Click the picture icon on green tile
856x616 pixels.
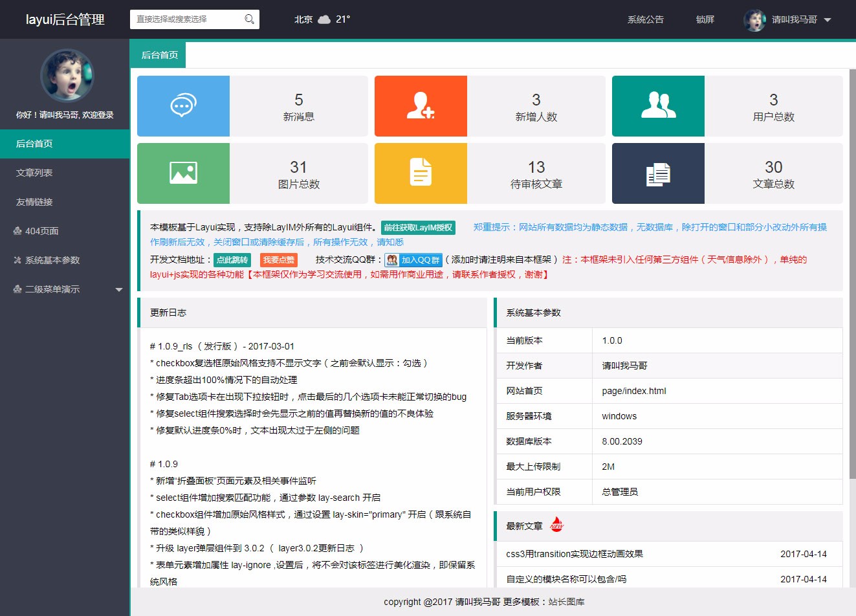[x=183, y=173]
